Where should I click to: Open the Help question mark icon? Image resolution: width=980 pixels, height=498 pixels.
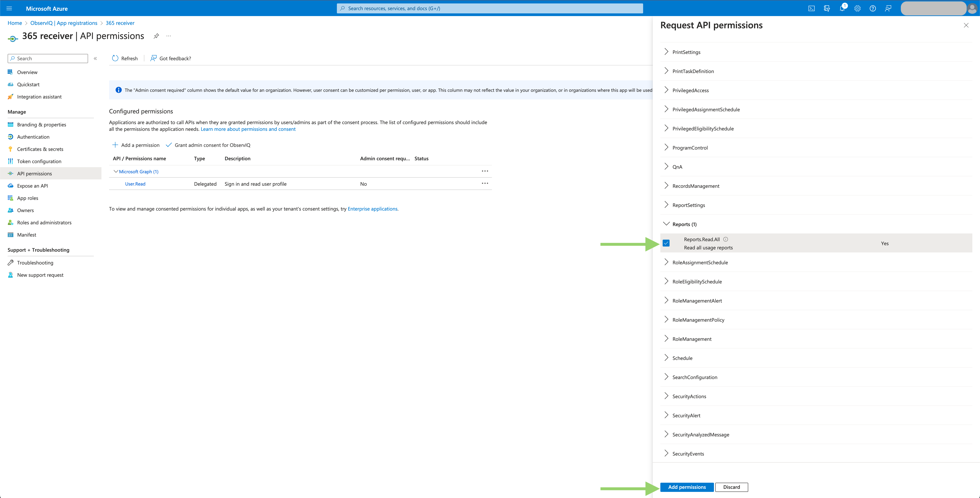873,8
